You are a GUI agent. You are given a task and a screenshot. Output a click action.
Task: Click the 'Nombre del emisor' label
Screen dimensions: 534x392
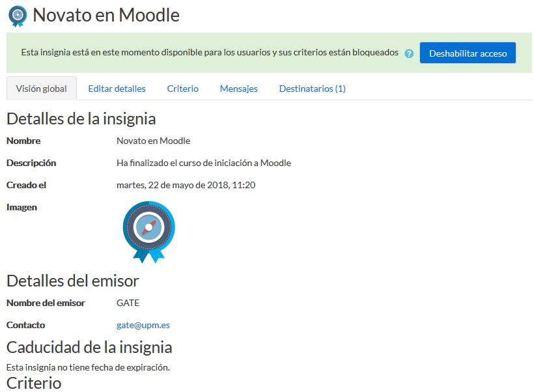pyautogui.click(x=46, y=303)
